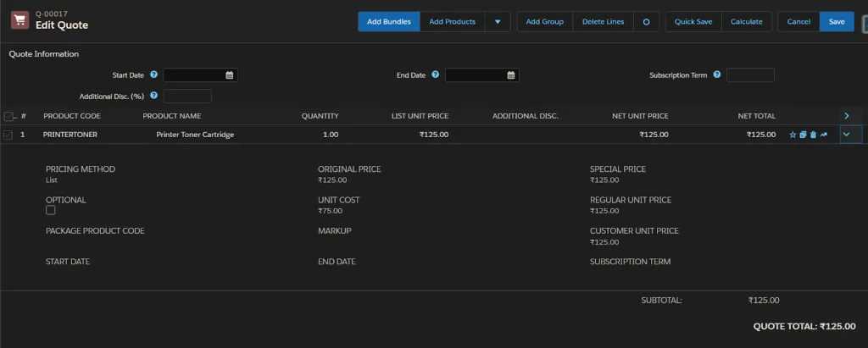Click the Original Price value
The width and height of the screenshot is (868, 348).
click(x=332, y=180)
